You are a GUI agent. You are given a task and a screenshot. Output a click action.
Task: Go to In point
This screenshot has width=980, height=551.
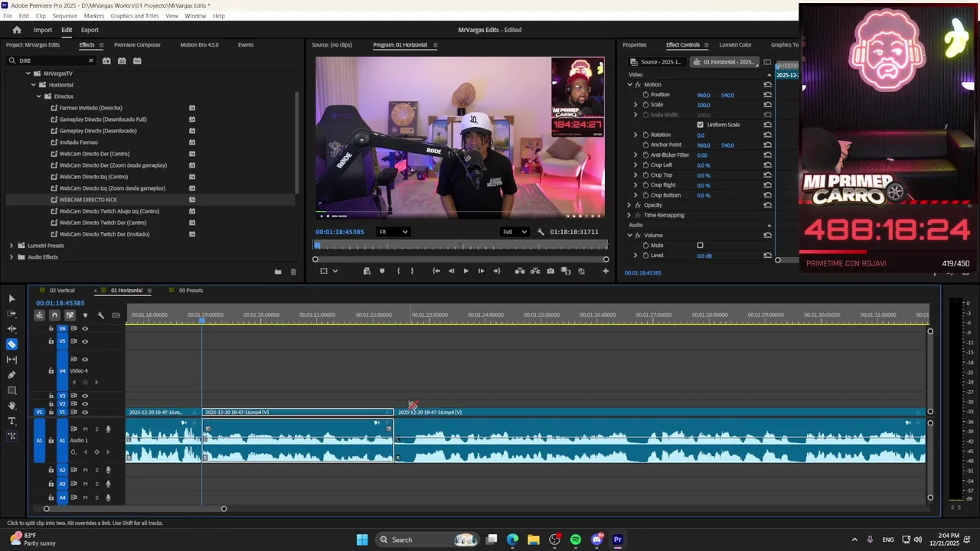click(x=436, y=271)
